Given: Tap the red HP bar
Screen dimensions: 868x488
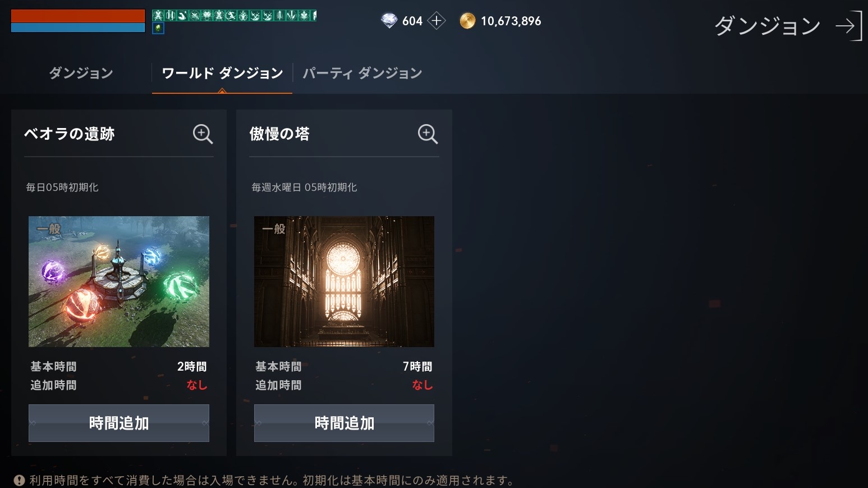Looking at the screenshot, I should pos(78,16).
